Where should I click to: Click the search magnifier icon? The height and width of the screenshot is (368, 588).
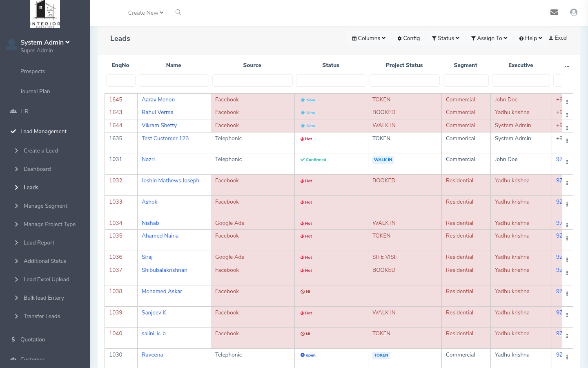[x=178, y=12]
